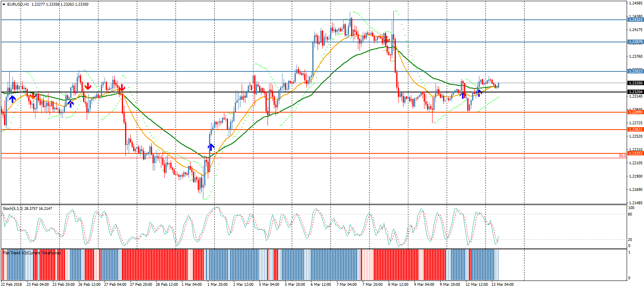Viewport: 644px width, 289px height.
Task: Click the orange 1.22890 price level label
Action: (635, 113)
